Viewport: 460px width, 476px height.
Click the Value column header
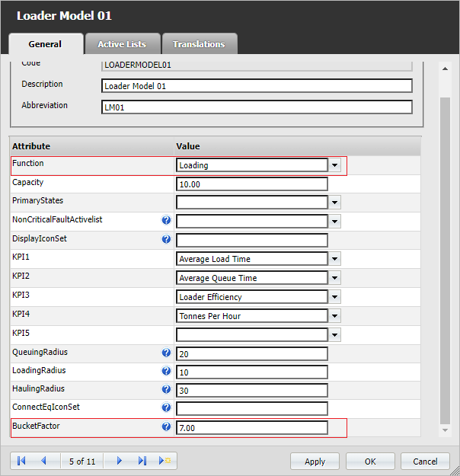[298, 146]
